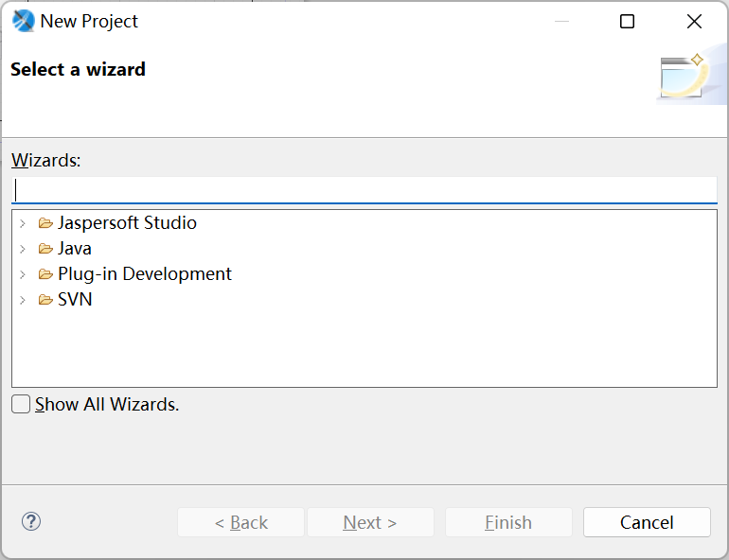The width and height of the screenshot is (729, 560).
Task: Focus the Wizards filter text field
Action: pyautogui.click(x=364, y=189)
